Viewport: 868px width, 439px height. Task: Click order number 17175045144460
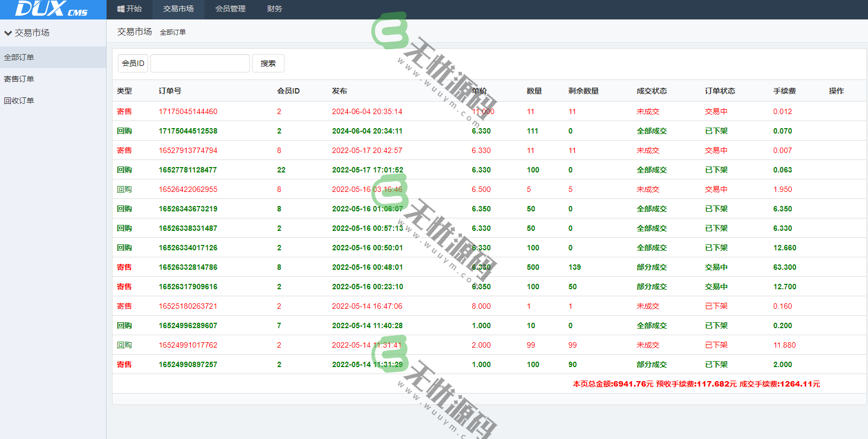click(x=188, y=111)
